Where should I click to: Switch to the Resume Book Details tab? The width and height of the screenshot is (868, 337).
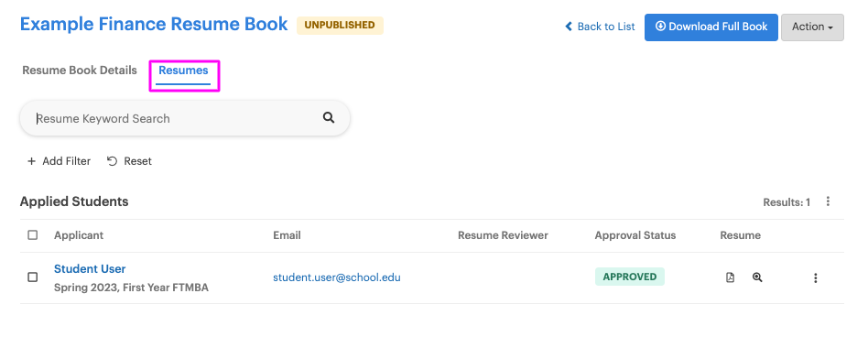pos(79,71)
